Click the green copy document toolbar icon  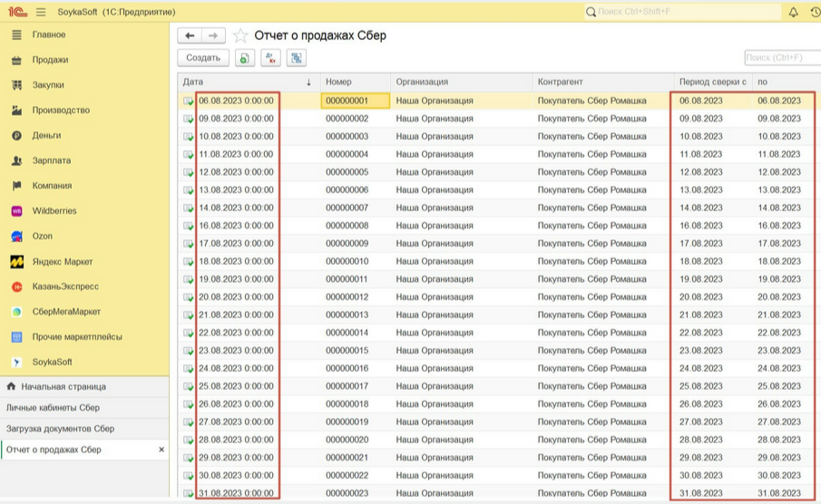244,58
